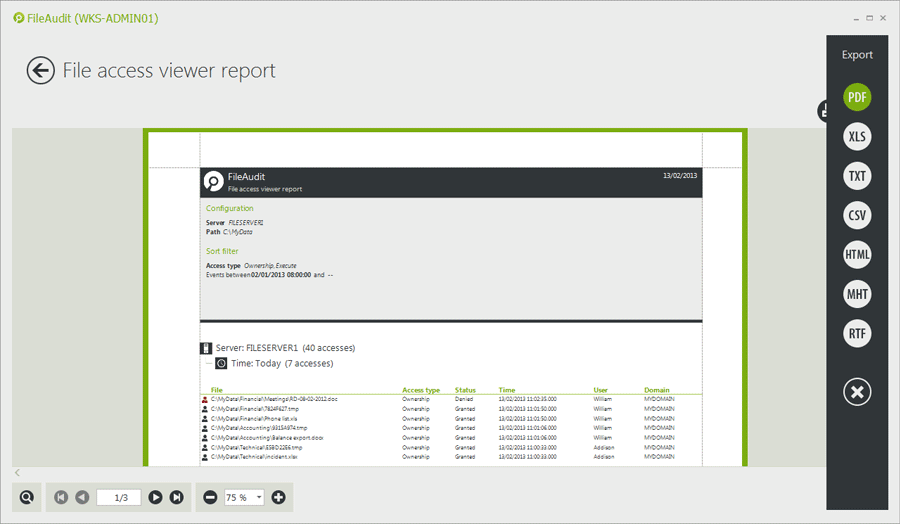Zoom out with the minus button
Screen dimensions: 900x524
pos(210,497)
